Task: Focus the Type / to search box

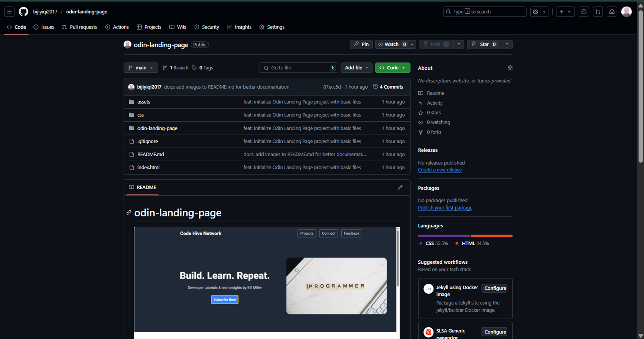Action: (485, 12)
